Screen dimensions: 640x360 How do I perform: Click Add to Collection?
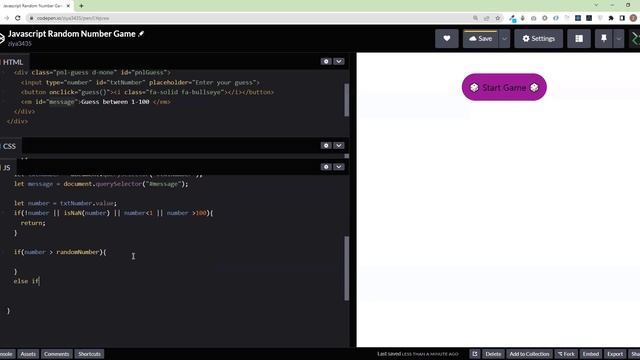click(529, 354)
